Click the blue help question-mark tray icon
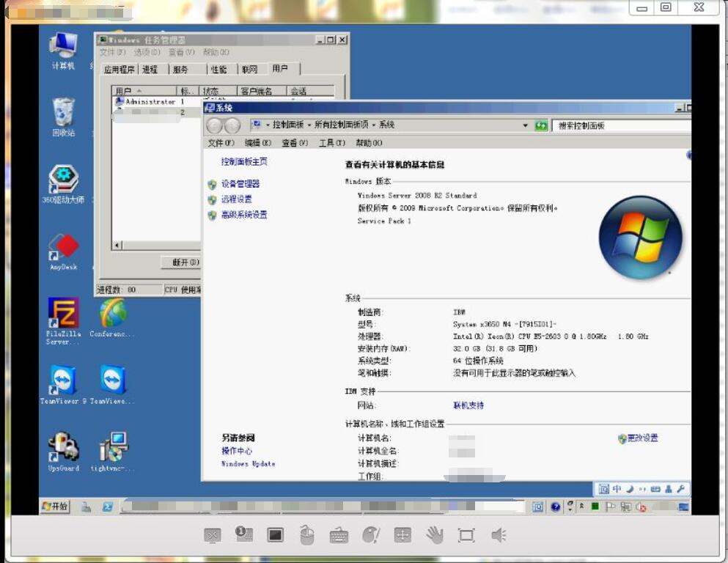The height and width of the screenshot is (563, 728). (x=555, y=507)
